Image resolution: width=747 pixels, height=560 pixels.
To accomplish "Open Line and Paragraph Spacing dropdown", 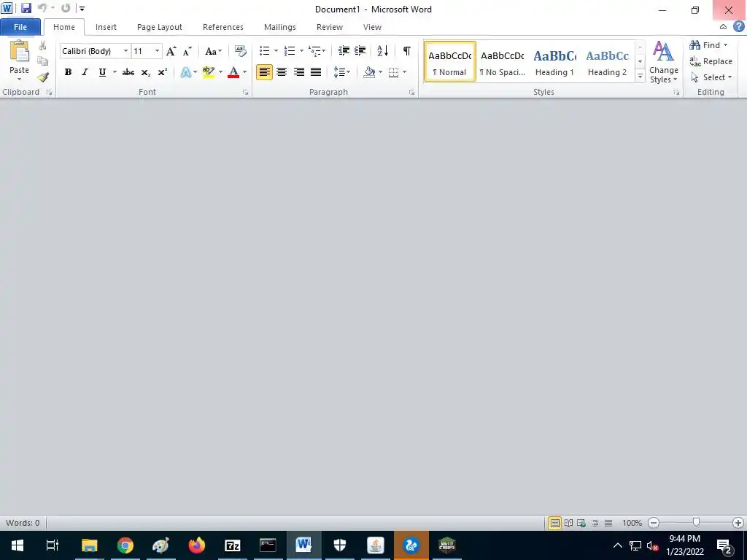I will (341, 72).
